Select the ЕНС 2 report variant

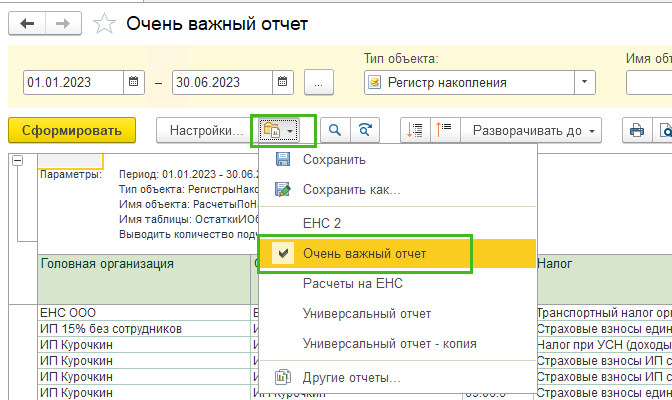[398, 223]
